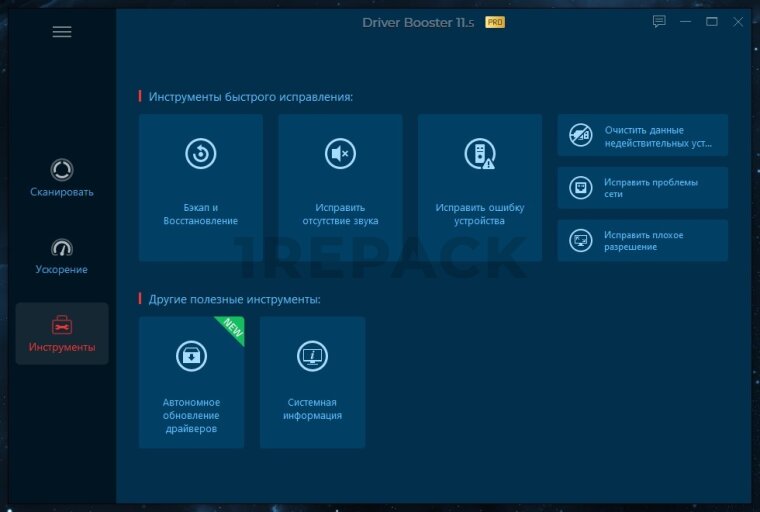Select the red Инструменты toolbox icon
This screenshot has height=512, width=760.
tap(62, 325)
